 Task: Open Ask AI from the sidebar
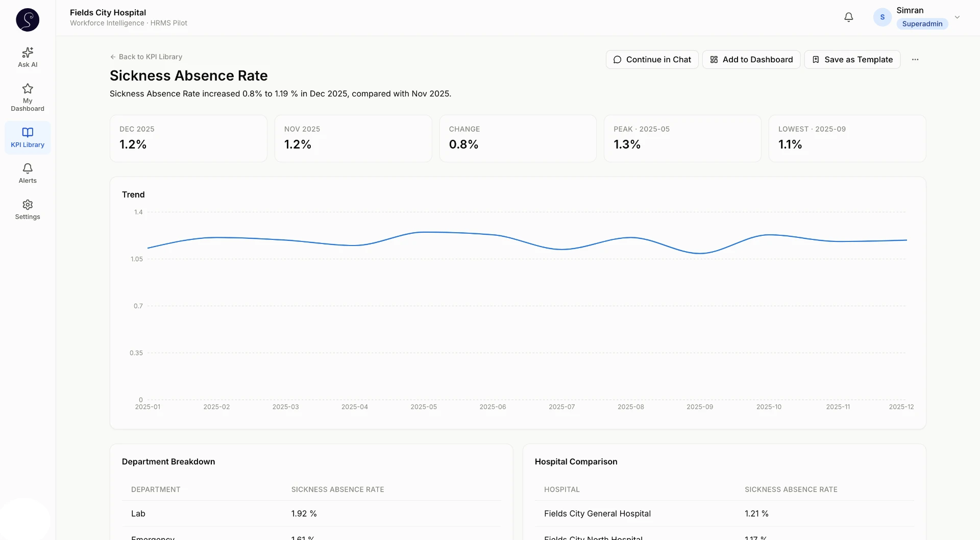pyautogui.click(x=28, y=57)
